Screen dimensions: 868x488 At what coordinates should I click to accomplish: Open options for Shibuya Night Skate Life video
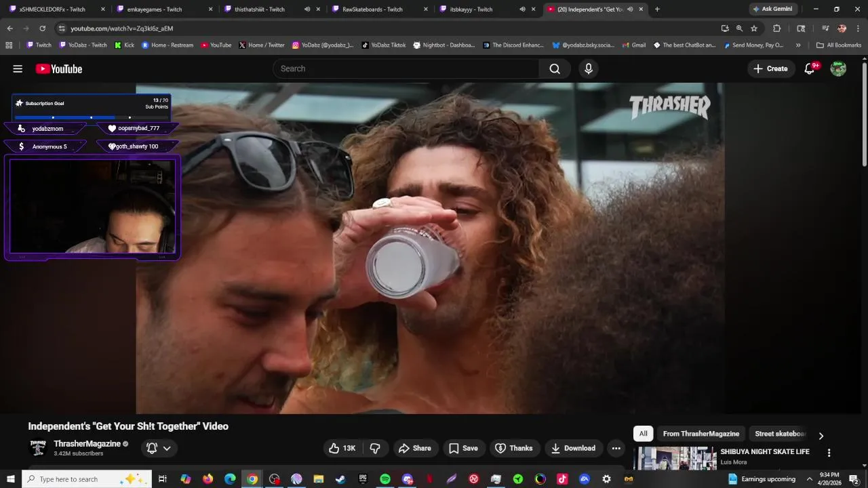[829, 453]
